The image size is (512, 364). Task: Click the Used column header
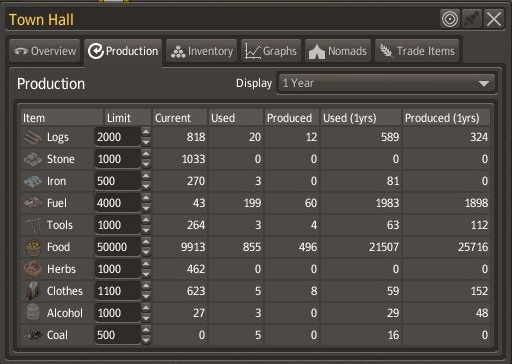click(236, 118)
